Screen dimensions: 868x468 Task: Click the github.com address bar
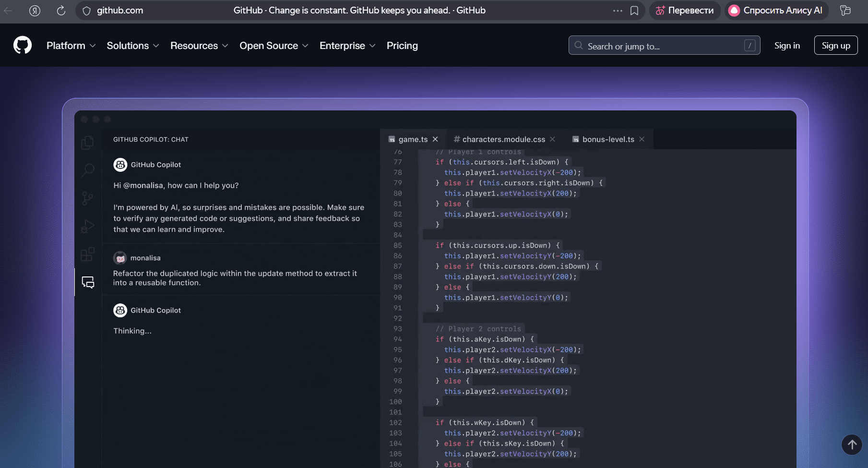120,11
